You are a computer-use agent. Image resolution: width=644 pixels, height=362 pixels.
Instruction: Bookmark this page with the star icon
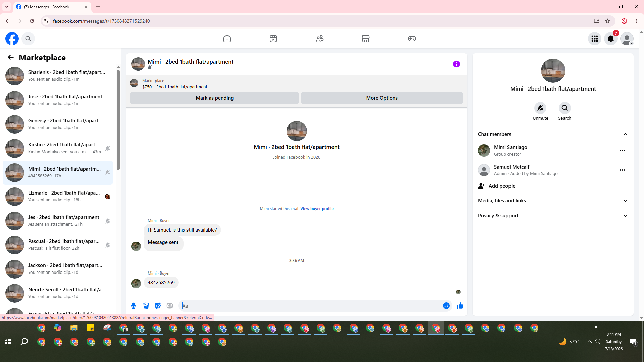point(607,21)
